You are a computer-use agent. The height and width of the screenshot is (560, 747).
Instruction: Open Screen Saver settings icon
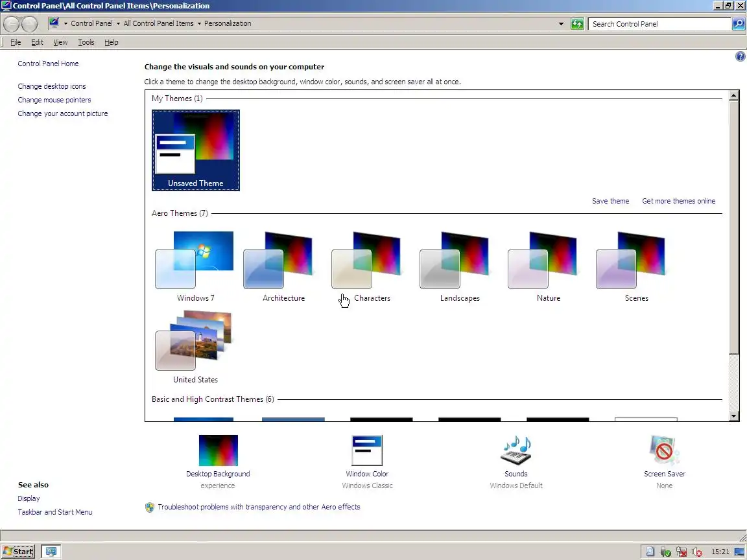[x=665, y=450]
